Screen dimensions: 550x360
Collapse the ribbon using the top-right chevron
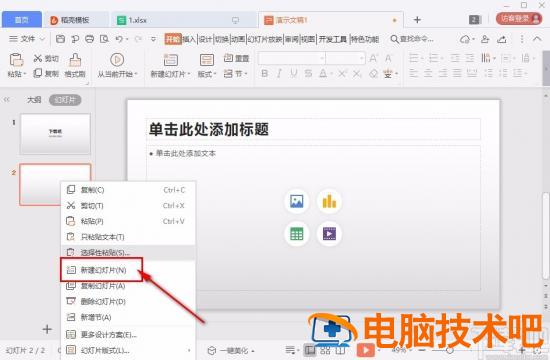pos(537,39)
